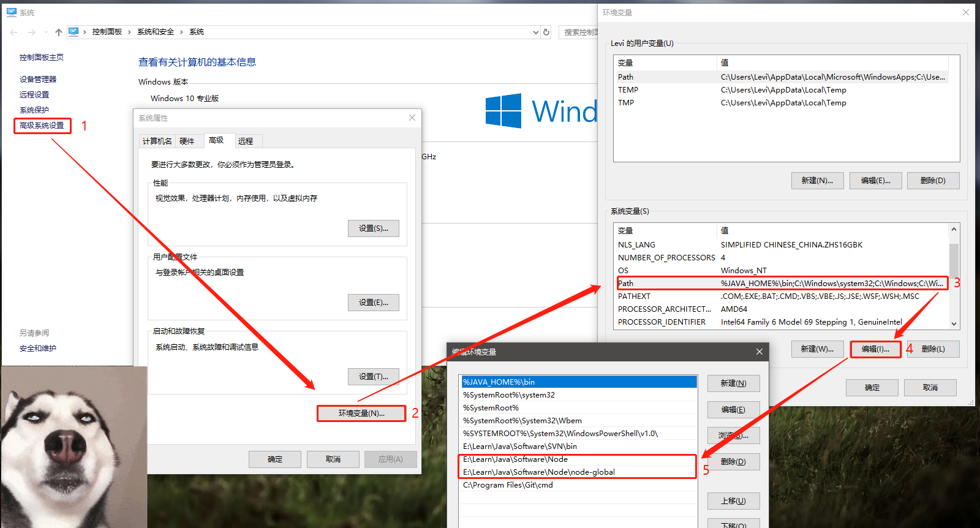Refresh the Control Panel address bar
Screen dimensions: 980x528
[x=546, y=32]
